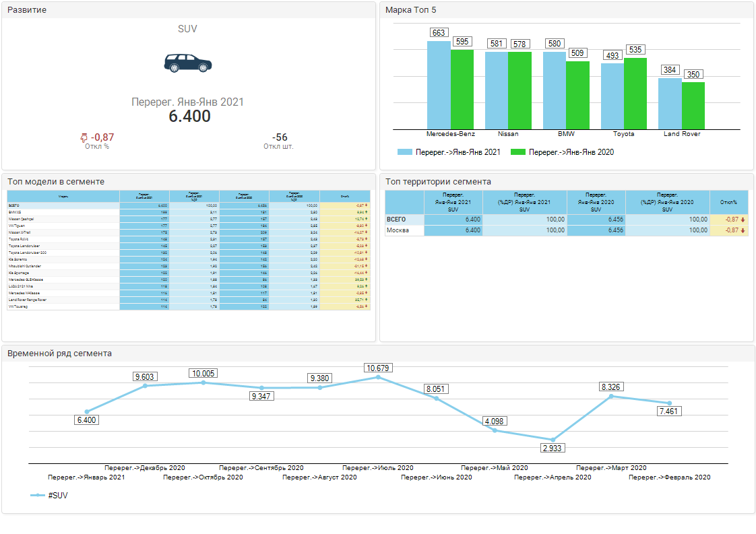This screenshot has height=534, width=756.
Task: Click the Откл% column header in territory table
Action: [x=728, y=202]
